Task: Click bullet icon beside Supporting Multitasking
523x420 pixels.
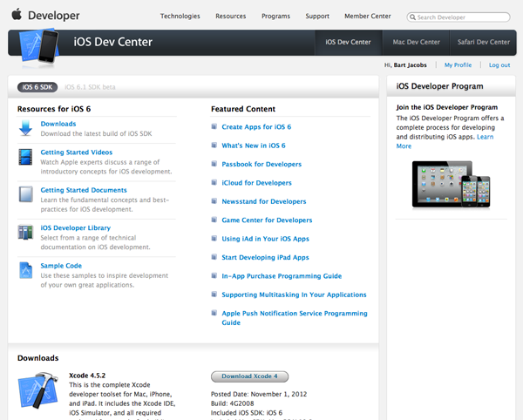Action: tap(214, 295)
